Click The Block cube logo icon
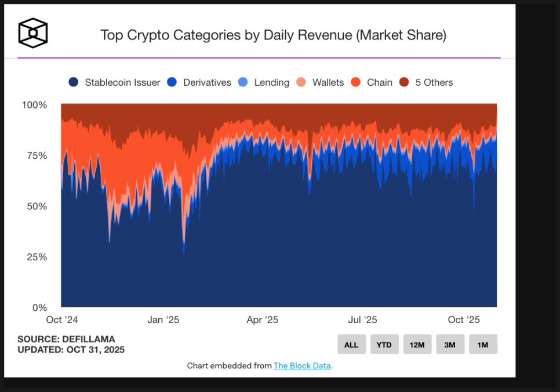The image size is (560, 392). tap(32, 33)
